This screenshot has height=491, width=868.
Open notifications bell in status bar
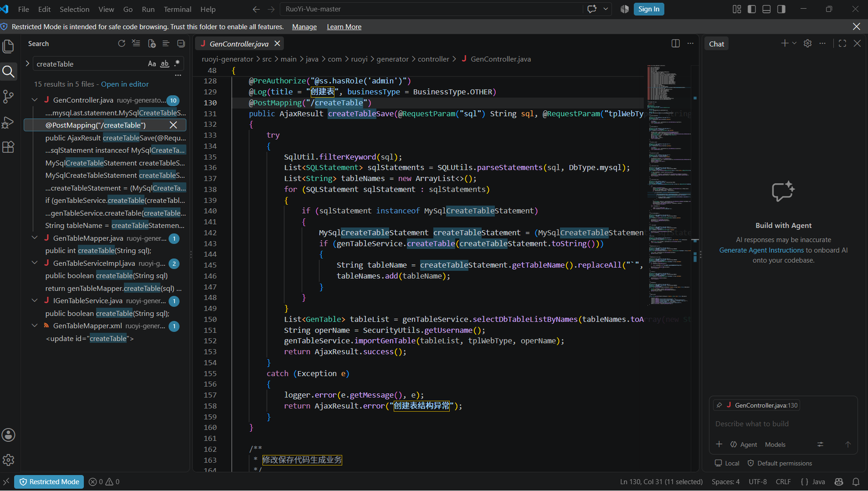[x=856, y=482]
